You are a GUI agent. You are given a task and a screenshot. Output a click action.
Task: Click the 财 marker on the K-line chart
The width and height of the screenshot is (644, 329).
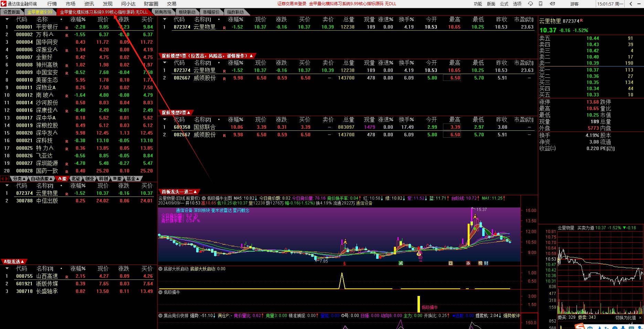[x=486, y=263]
